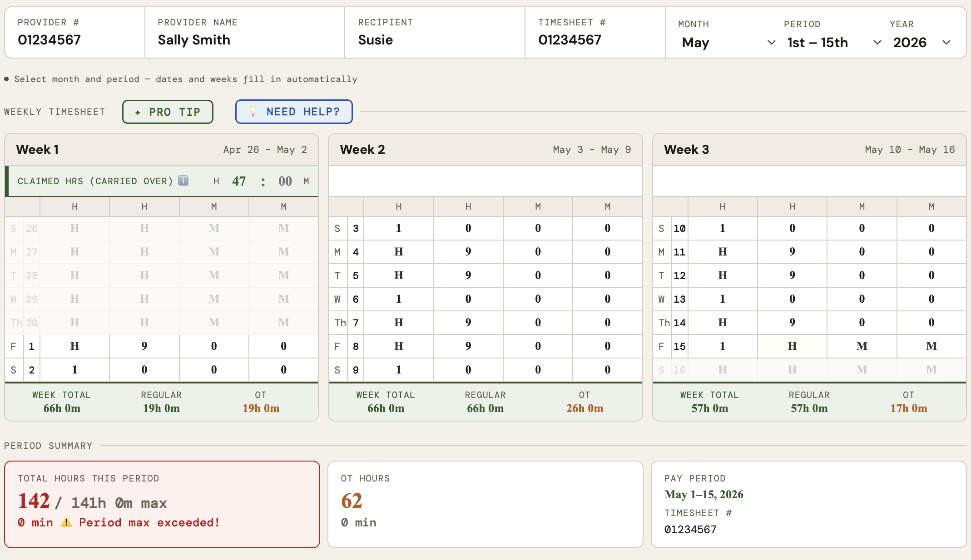Edit carried over minutes value 00
The height and width of the screenshot is (560, 971).
pyautogui.click(x=285, y=181)
